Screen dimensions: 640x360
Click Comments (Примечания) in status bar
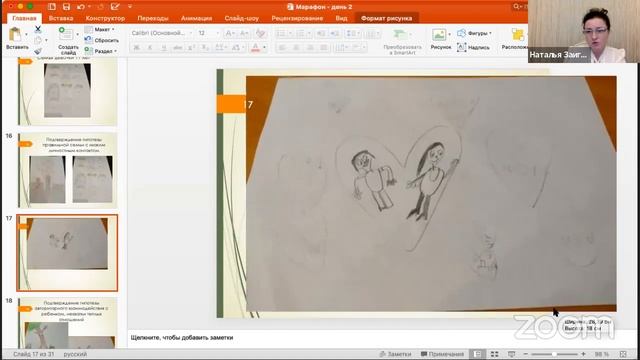coord(442,354)
